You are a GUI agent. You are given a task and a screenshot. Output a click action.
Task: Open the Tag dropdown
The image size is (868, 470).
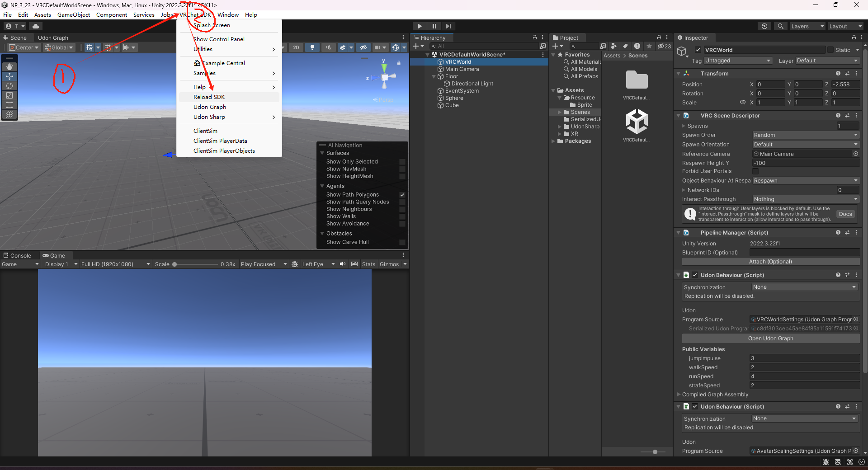click(x=738, y=61)
